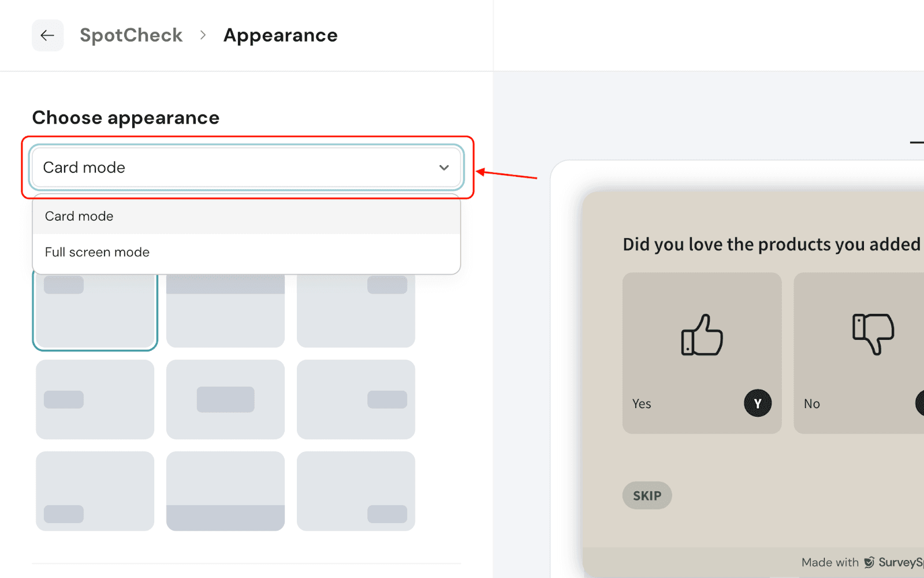The image size is (924, 578).
Task: Select the bottom-right position layout
Action: coord(356,491)
